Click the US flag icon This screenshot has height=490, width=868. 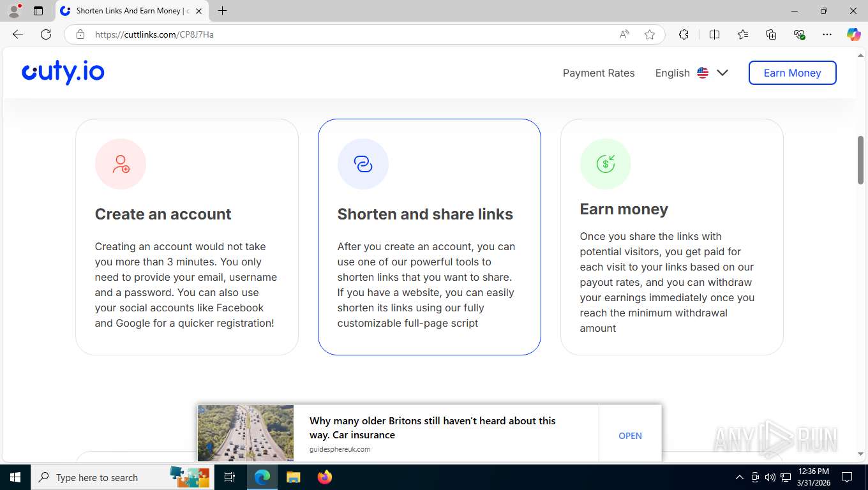pos(703,73)
